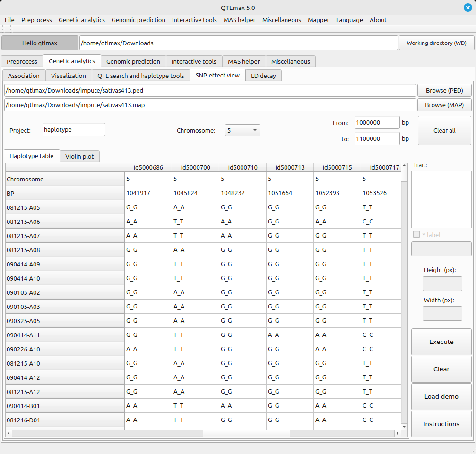The height and width of the screenshot is (454, 476).
Task: Open the MAS helper menu
Action: coord(239,20)
